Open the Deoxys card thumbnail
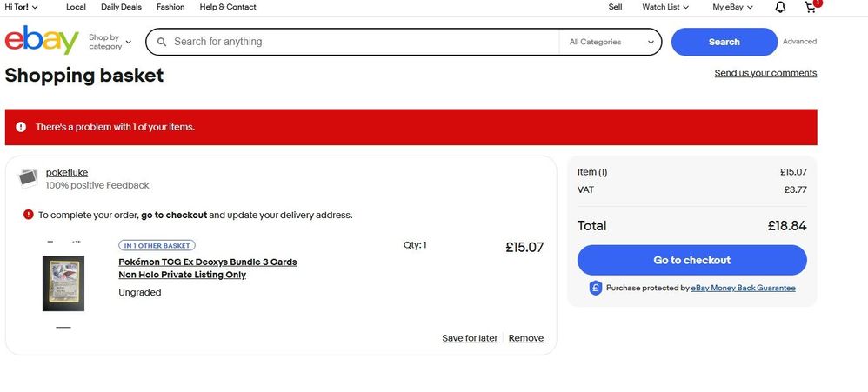Screen dimensions: 868x392 (x=63, y=283)
